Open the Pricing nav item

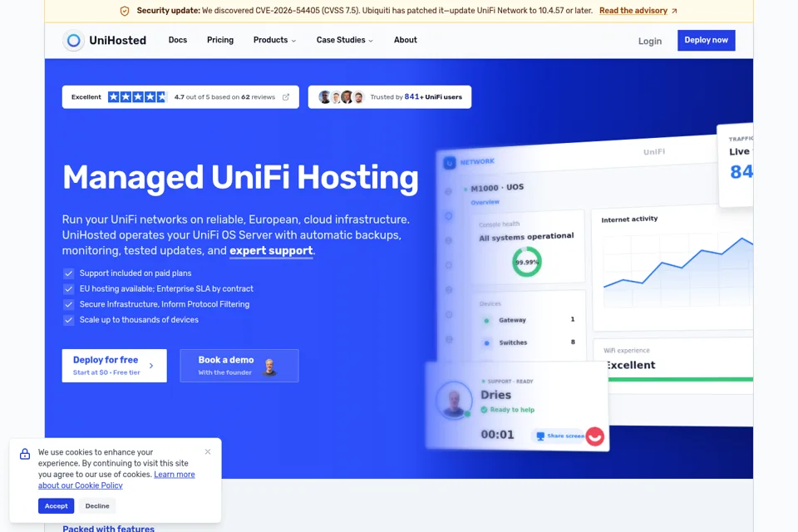tap(219, 40)
